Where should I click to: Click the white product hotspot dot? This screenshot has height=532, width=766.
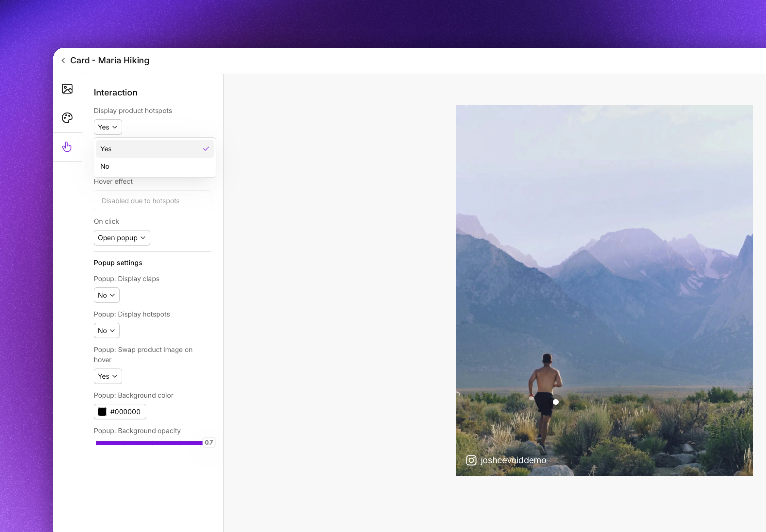(x=556, y=402)
